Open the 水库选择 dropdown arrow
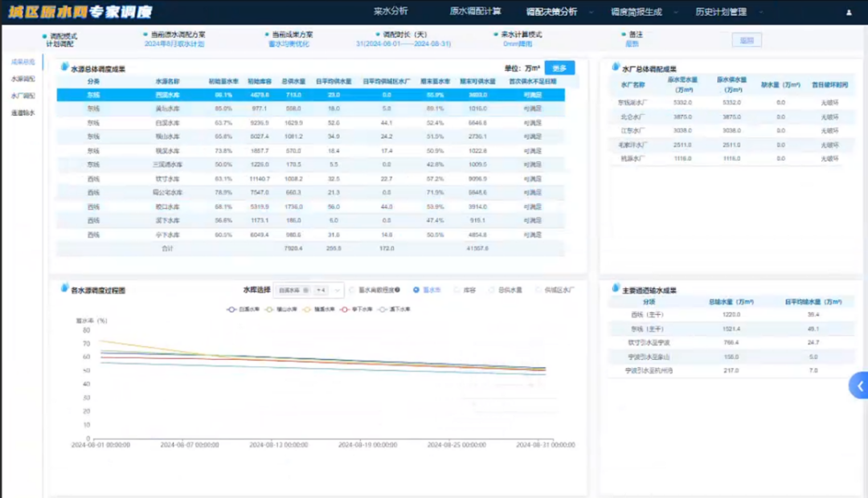 (x=337, y=290)
